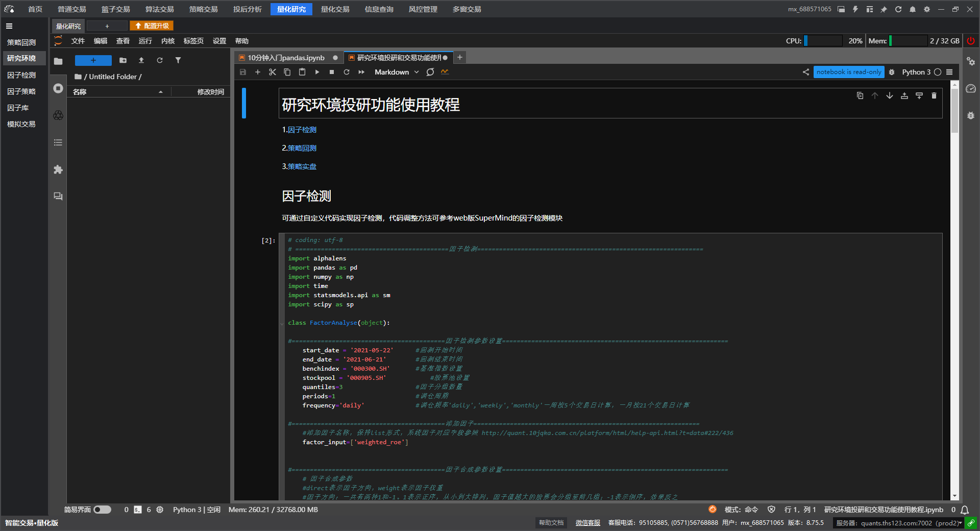The height and width of the screenshot is (531, 980).
Task: Click the run cell play icon
Action: pyautogui.click(x=317, y=72)
